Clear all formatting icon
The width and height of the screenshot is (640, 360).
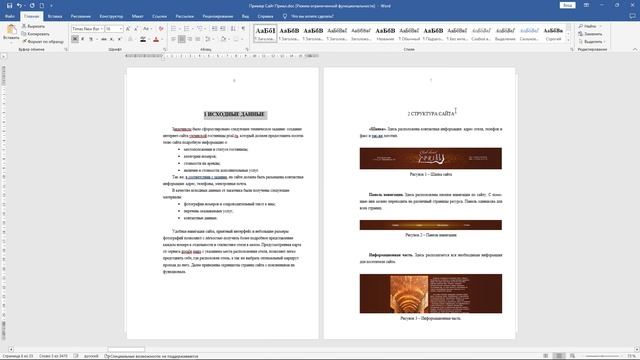161,29
